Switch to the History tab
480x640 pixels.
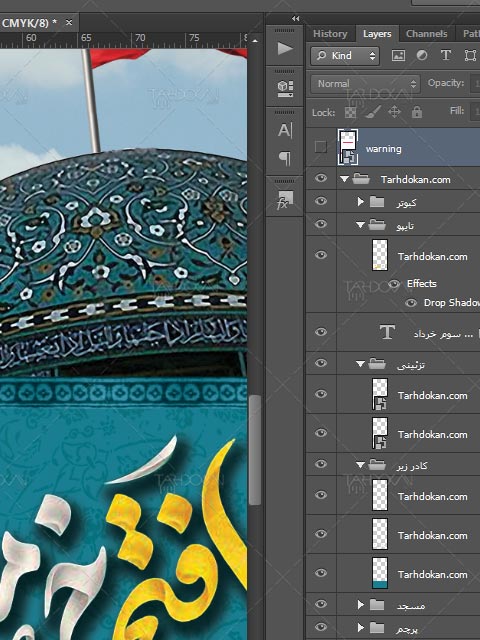tap(330, 34)
